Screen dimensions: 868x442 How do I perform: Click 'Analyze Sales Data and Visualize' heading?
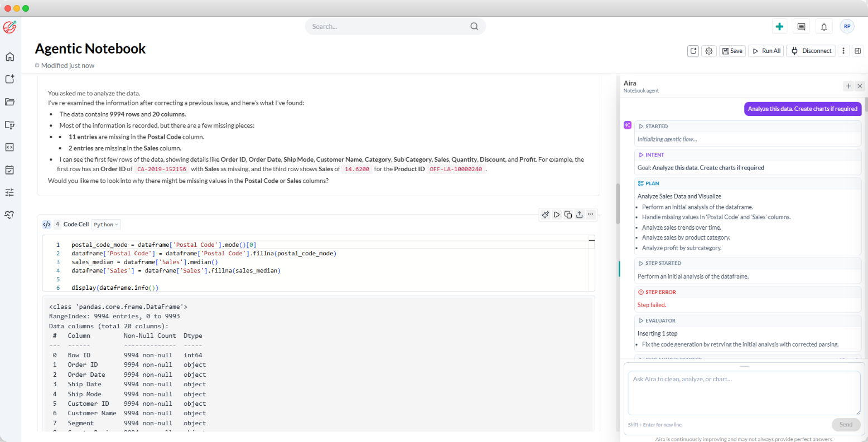pos(679,196)
